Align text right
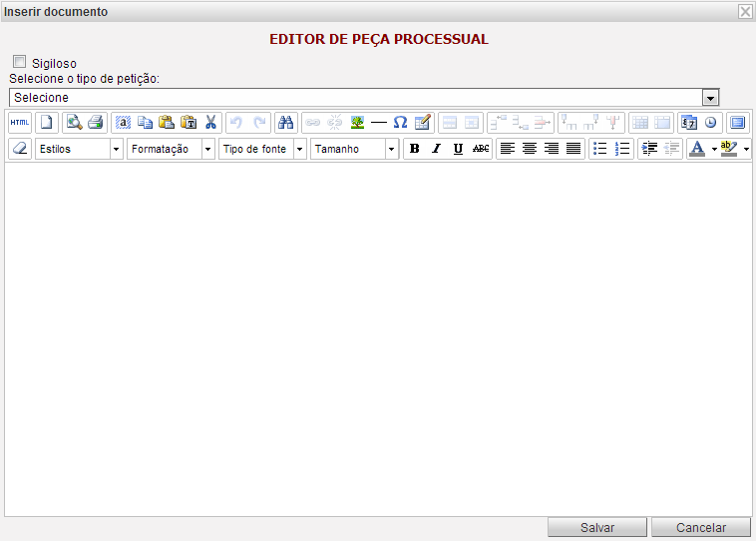This screenshot has height=541, width=756. click(x=552, y=149)
